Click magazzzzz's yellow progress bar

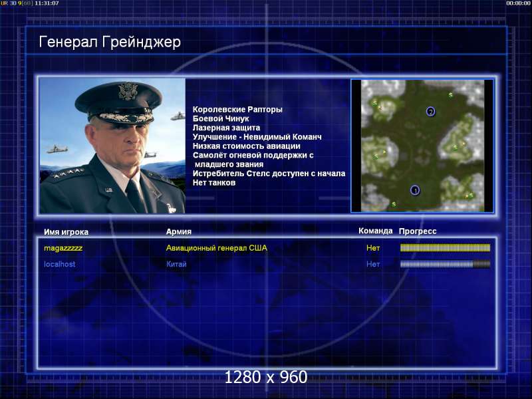(x=445, y=248)
